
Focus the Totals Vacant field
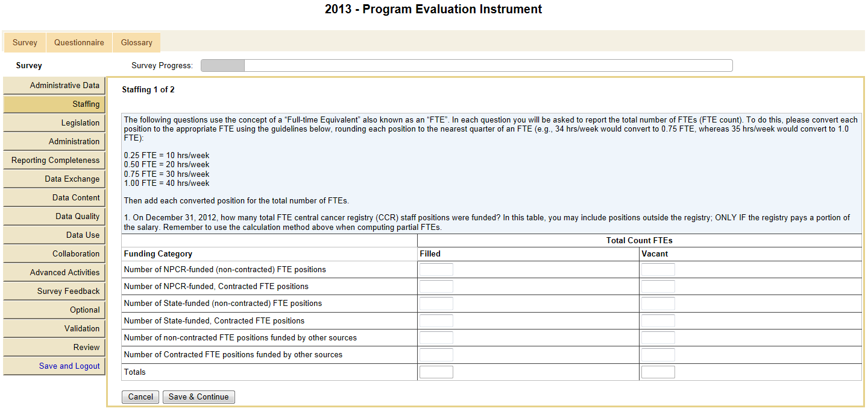click(658, 372)
